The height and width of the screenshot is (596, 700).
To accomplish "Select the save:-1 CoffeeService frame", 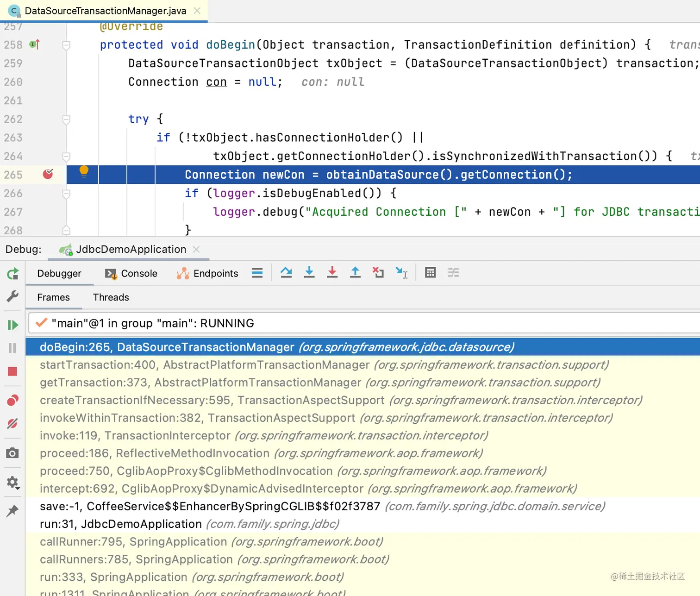I will (x=362, y=506).
